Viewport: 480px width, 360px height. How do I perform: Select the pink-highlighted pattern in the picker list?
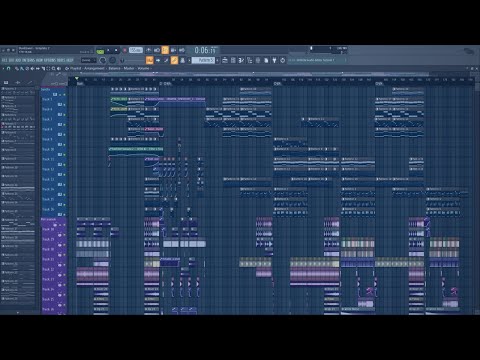(18, 125)
